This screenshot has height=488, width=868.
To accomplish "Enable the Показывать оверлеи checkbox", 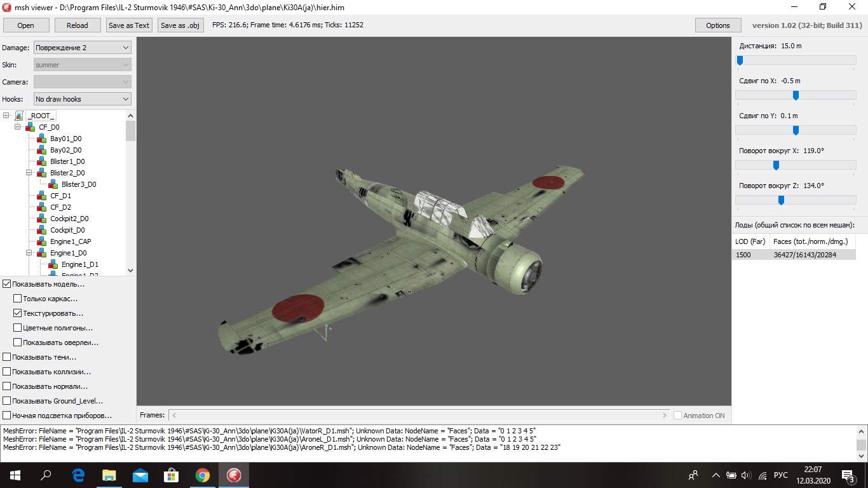I will click(x=18, y=342).
